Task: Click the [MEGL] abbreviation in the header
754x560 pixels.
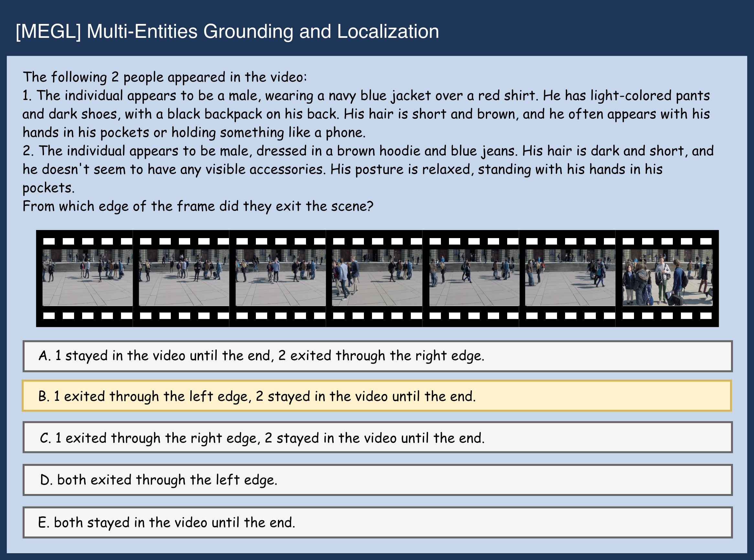Action: pos(48,31)
